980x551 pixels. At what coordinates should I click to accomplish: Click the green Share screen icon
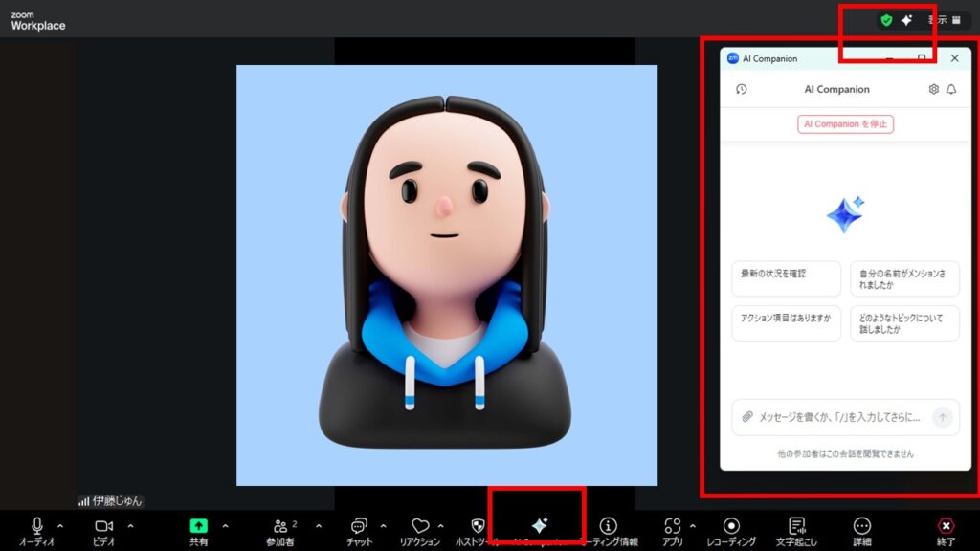pyautogui.click(x=198, y=525)
